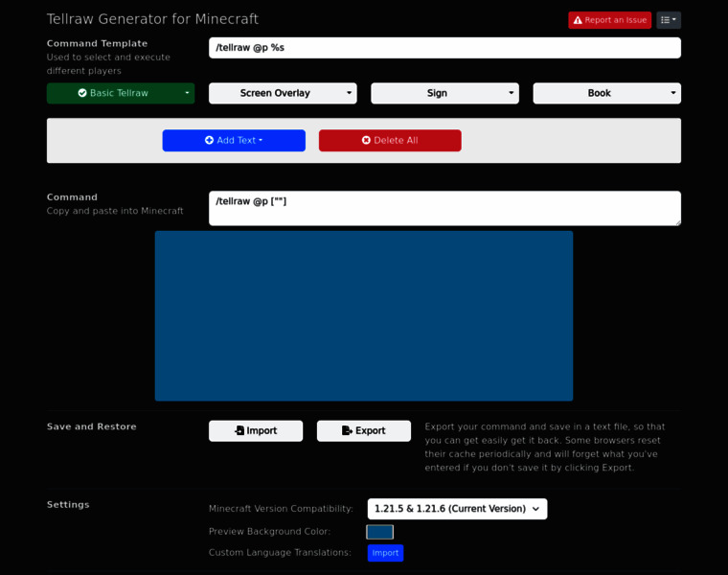This screenshot has width=728, height=575.
Task: Click the checkmark icon in Basic Tellraw
Action: tap(82, 93)
